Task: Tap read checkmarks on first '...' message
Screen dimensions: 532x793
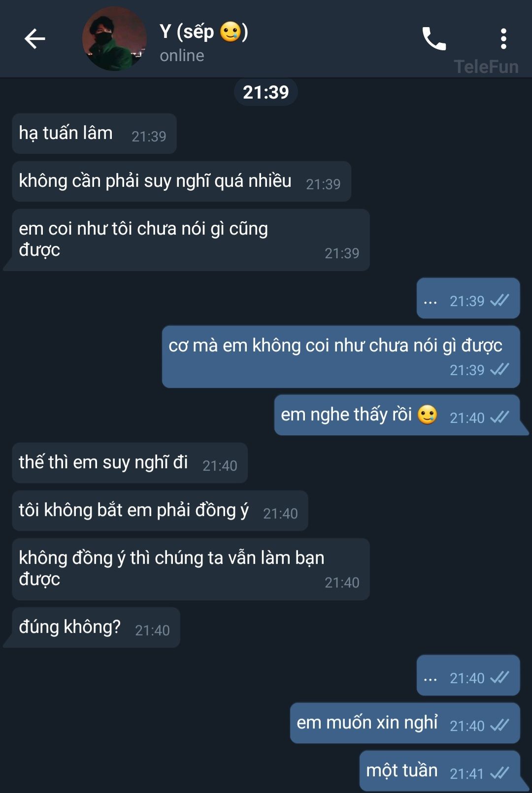Action: pyautogui.click(x=499, y=300)
